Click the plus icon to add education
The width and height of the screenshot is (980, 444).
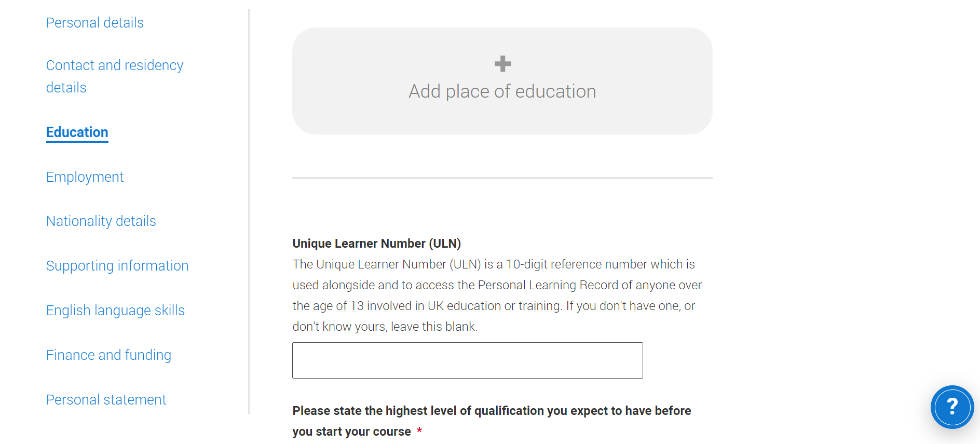tap(502, 63)
